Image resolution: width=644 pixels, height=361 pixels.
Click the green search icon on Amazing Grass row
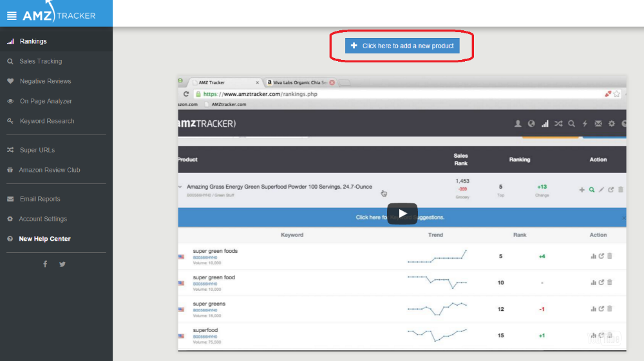click(592, 190)
